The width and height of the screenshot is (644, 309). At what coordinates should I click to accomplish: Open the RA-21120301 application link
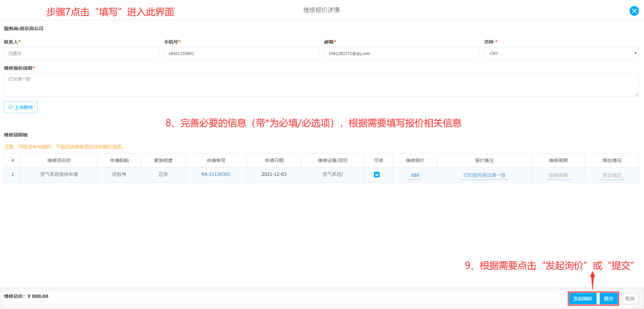click(x=216, y=174)
